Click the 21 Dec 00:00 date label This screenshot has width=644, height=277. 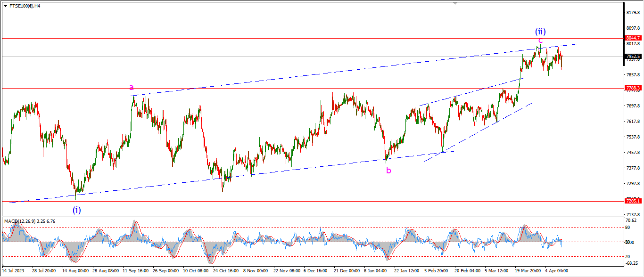tap(347, 271)
